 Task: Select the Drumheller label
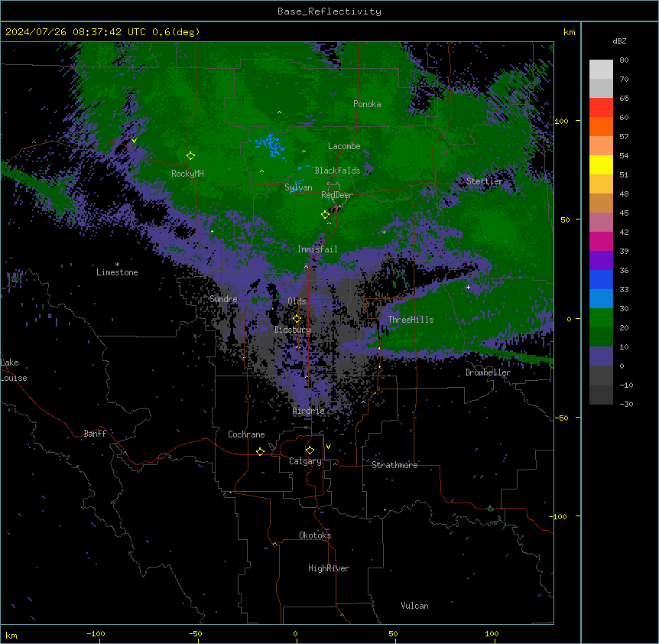coord(488,372)
